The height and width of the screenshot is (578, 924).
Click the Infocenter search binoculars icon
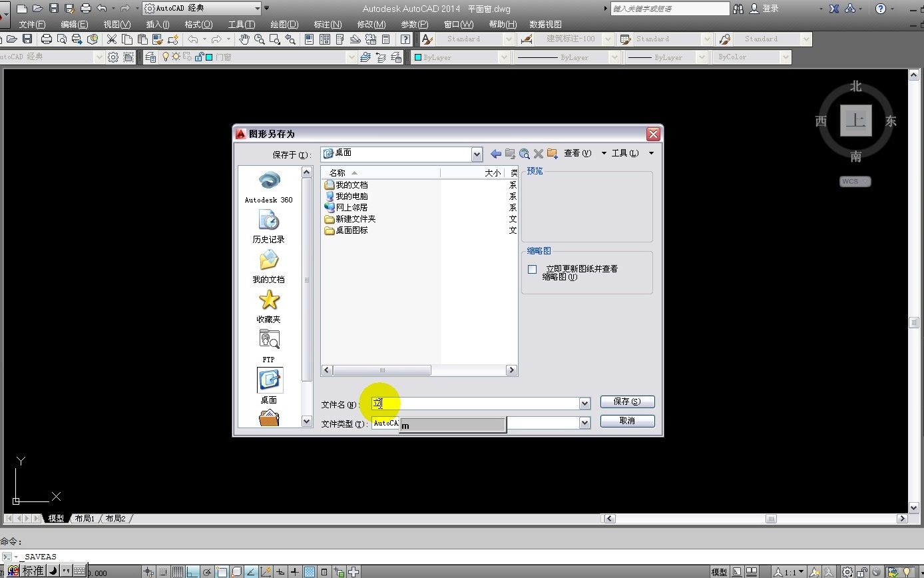[738, 9]
